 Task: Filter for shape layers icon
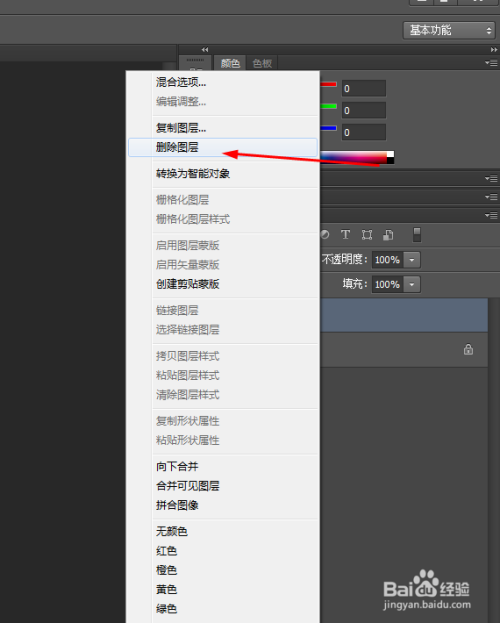[x=367, y=235]
